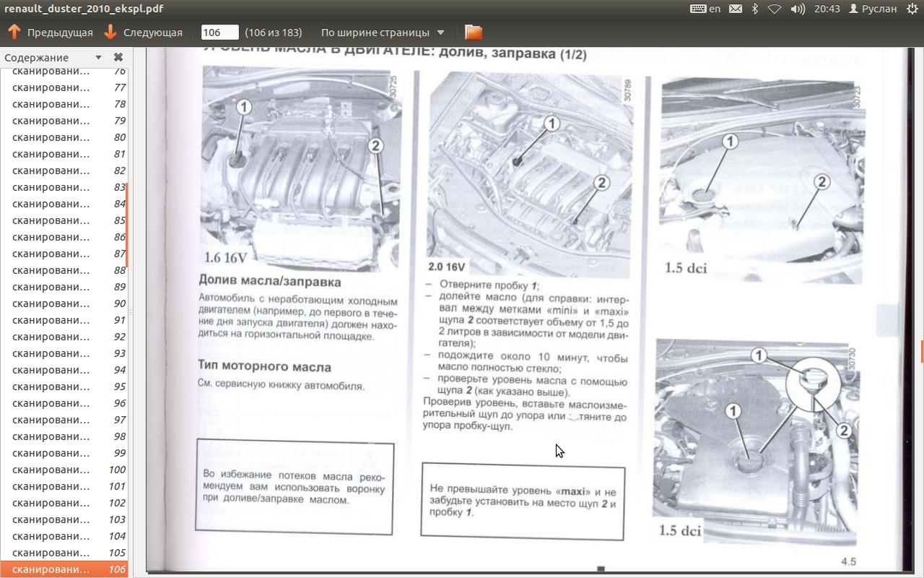
Task: Go to the previous page (Предыдущая)
Action: (x=51, y=33)
